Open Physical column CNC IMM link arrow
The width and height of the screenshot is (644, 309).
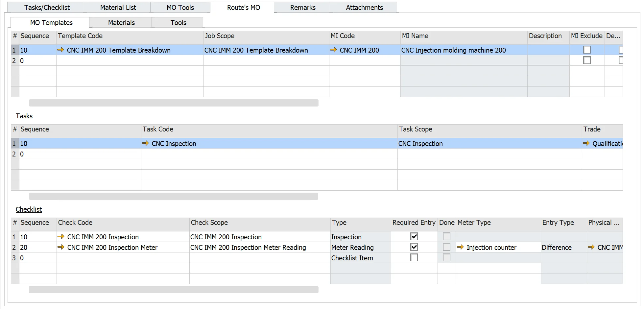[591, 247]
